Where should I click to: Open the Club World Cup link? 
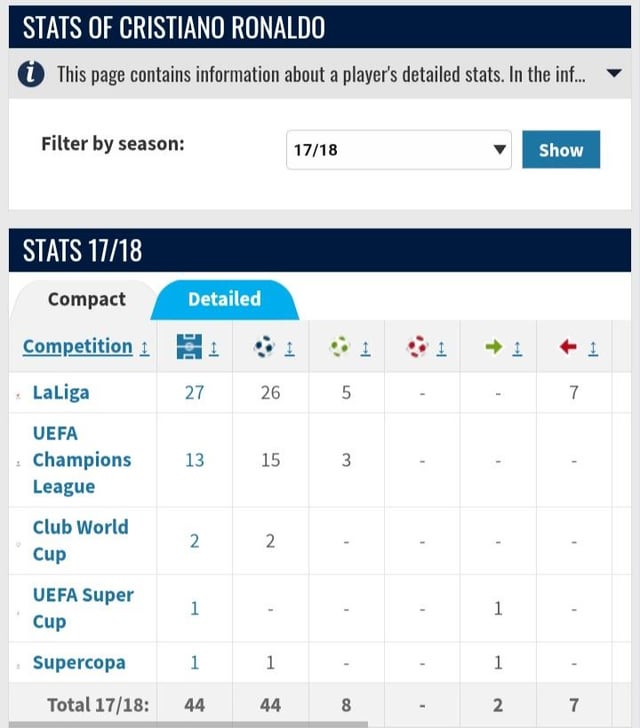(x=80, y=540)
